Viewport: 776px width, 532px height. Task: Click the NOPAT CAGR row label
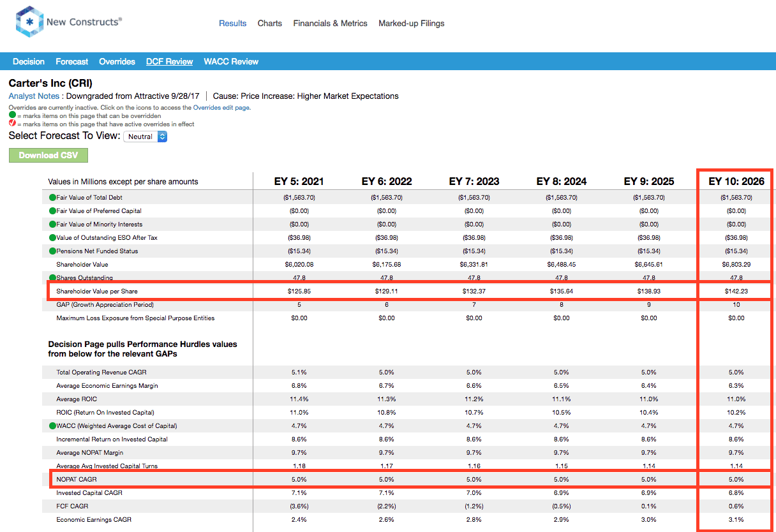pos(77,480)
